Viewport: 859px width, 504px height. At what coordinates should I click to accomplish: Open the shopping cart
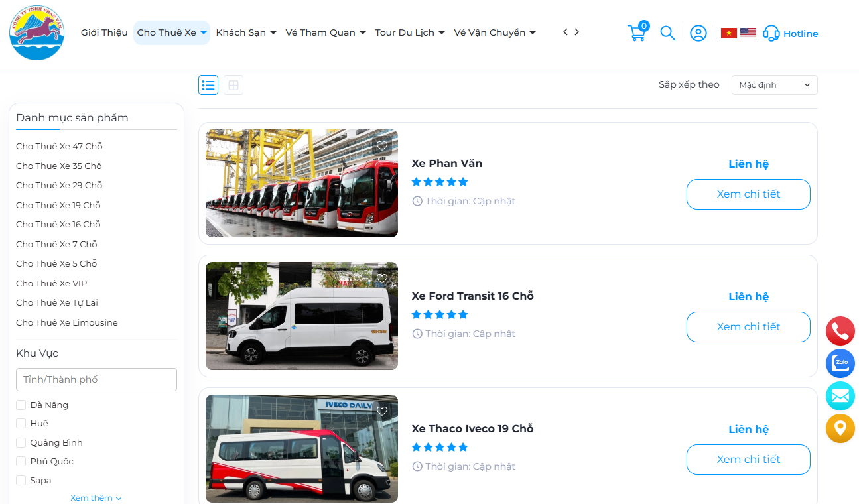point(636,32)
